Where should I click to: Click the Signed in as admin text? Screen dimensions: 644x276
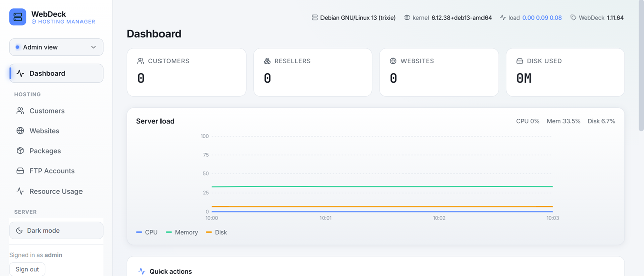(x=36, y=255)
